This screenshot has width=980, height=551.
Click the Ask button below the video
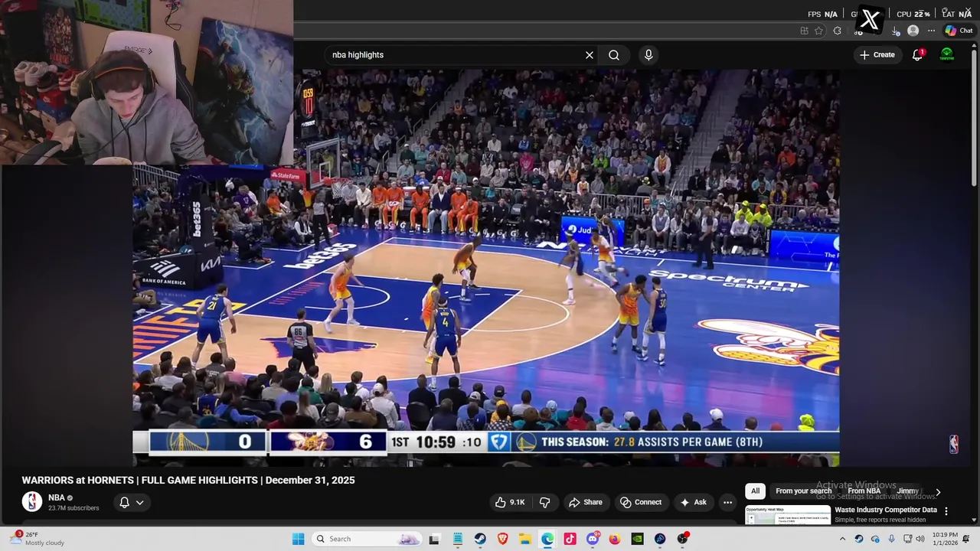pos(693,502)
